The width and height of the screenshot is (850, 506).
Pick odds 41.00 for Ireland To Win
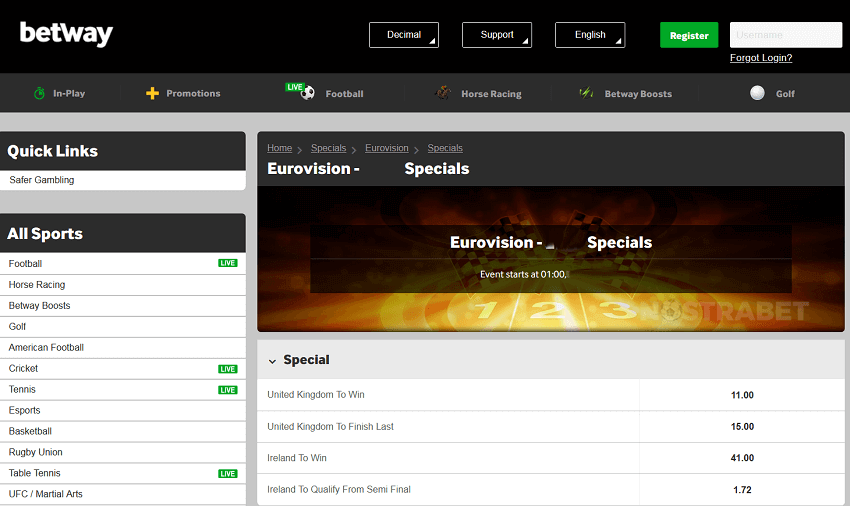(x=742, y=458)
